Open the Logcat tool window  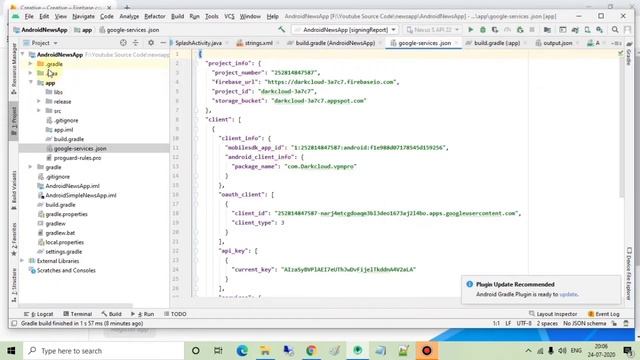[39, 314]
